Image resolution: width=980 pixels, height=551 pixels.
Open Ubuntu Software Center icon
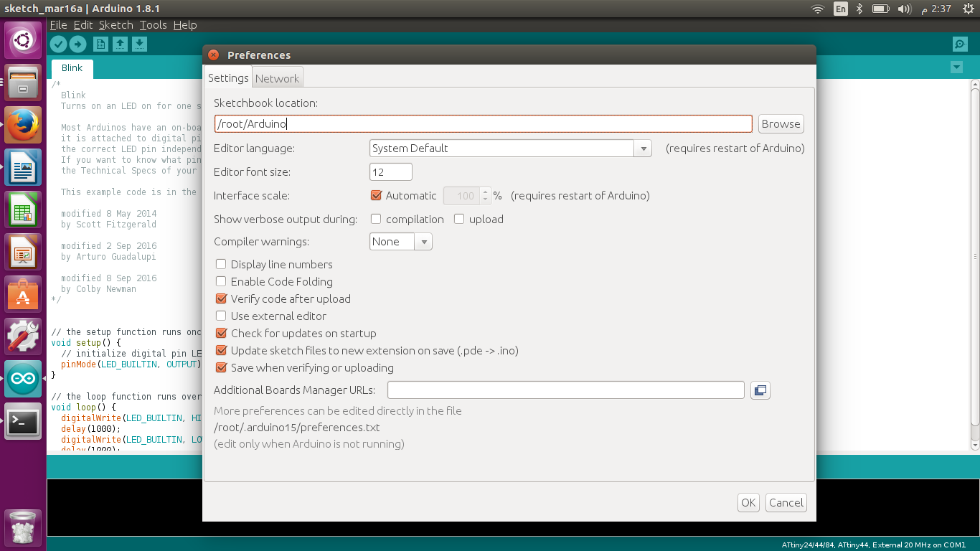click(23, 294)
